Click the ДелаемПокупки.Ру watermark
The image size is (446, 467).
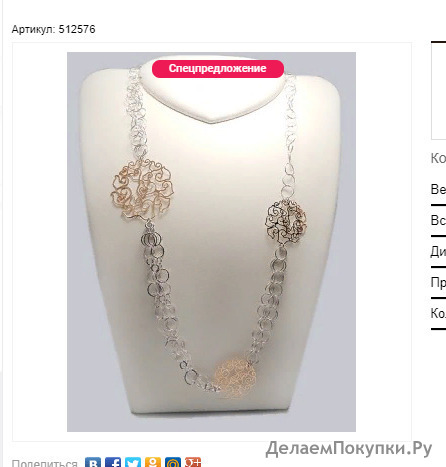pos(349,448)
